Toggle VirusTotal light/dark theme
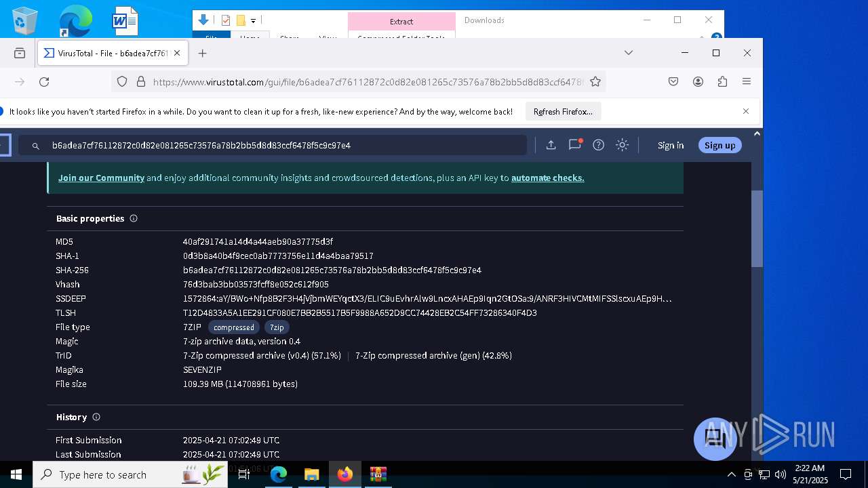The image size is (868, 488). 623,145
